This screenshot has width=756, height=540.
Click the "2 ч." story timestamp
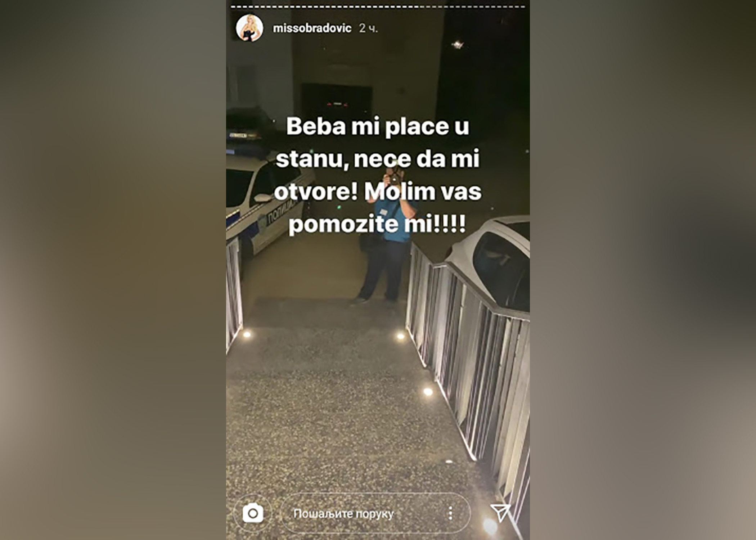(368, 28)
